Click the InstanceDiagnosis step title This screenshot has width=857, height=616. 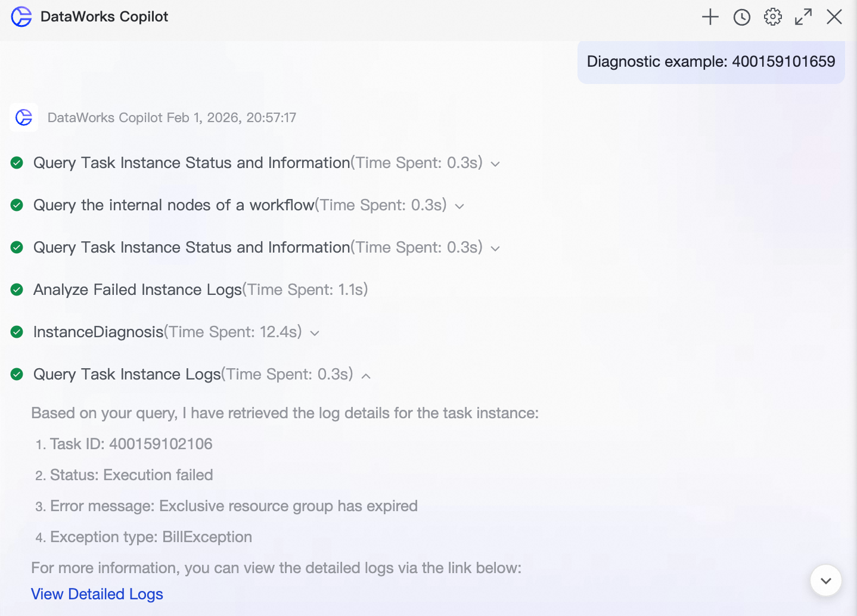[98, 332]
